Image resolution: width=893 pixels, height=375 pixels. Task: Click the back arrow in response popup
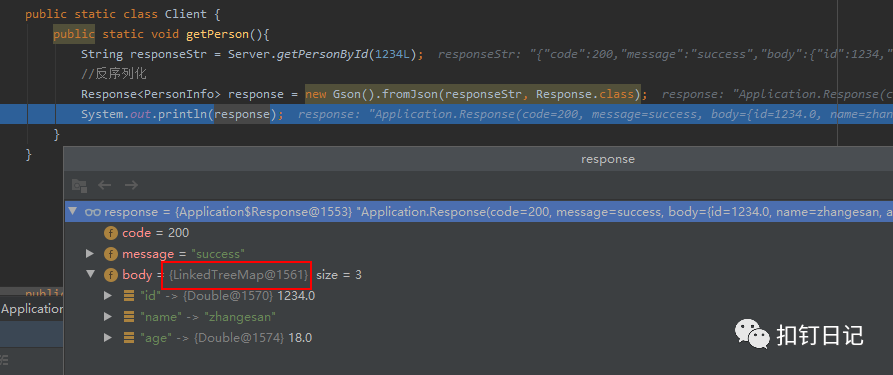click(104, 185)
